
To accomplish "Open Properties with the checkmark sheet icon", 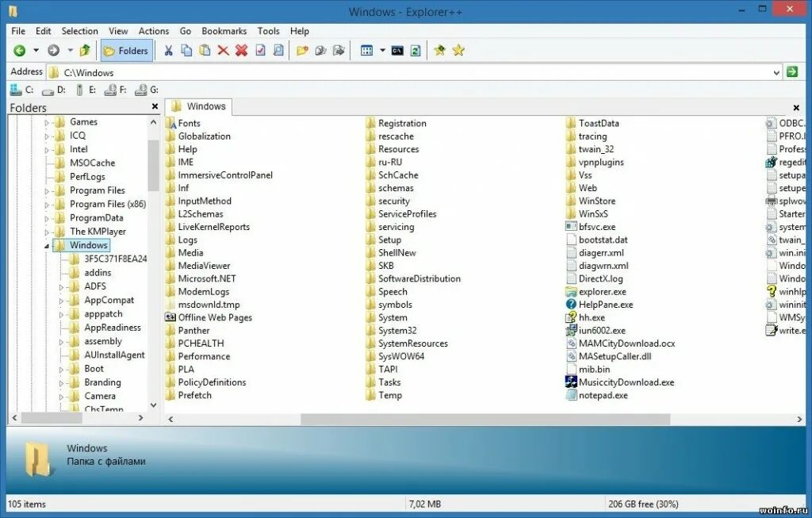I will 260,50.
